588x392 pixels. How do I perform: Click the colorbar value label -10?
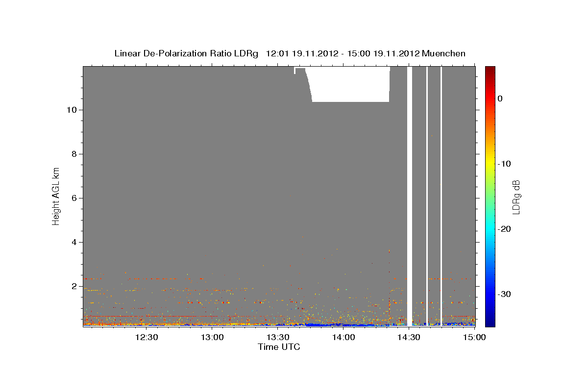pos(504,164)
